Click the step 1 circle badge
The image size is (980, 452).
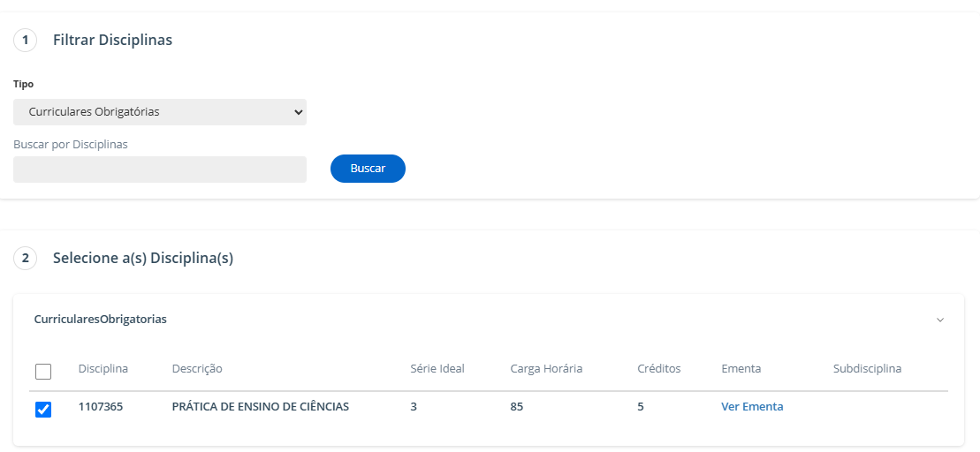coord(25,40)
